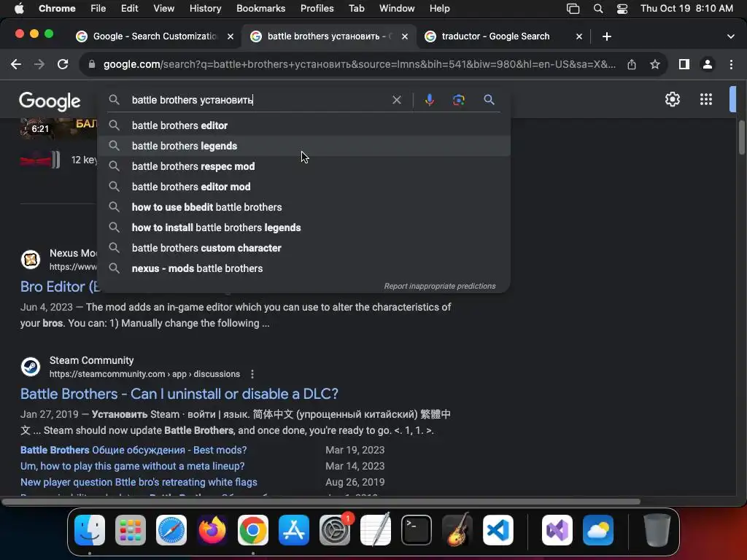Click the Chrome forward arrow
747x560 pixels.
point(39,64)
